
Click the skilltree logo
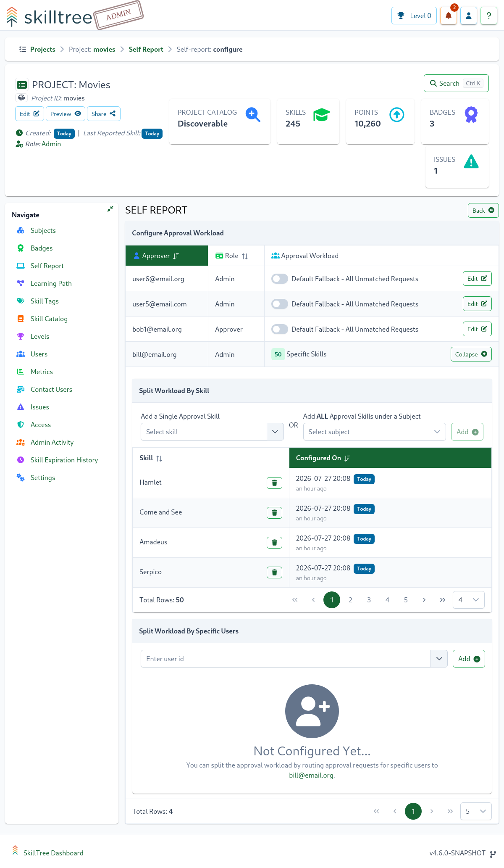click(50, 17)
